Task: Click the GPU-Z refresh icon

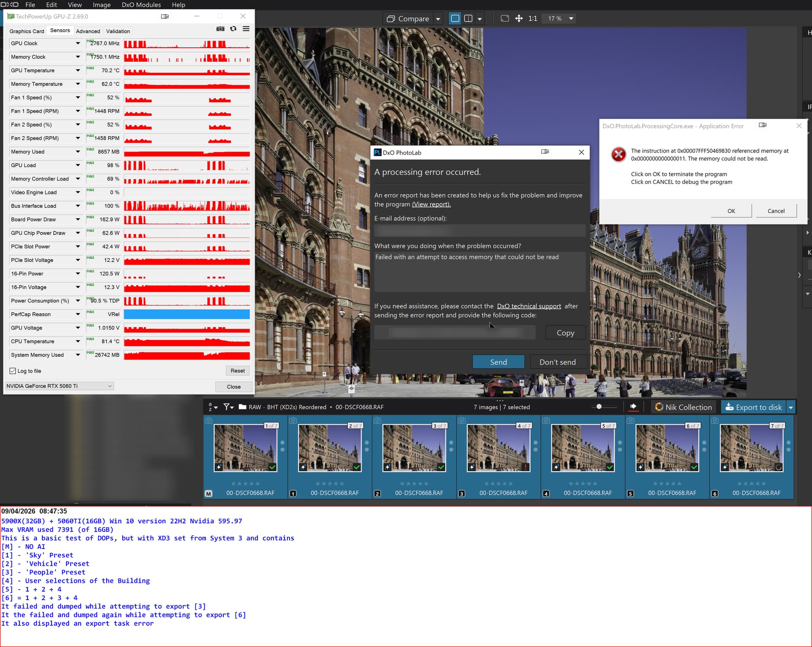Action: 233,29
